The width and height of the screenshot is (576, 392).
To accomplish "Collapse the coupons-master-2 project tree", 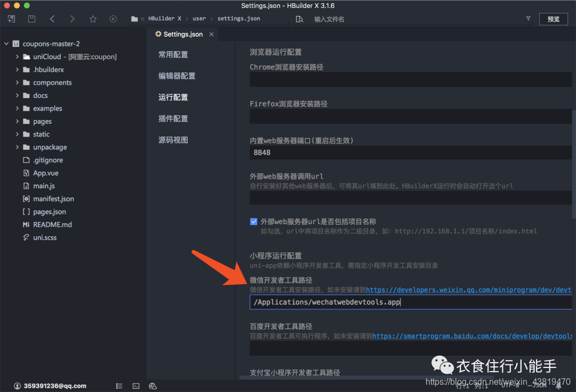I will click(6, 44).
